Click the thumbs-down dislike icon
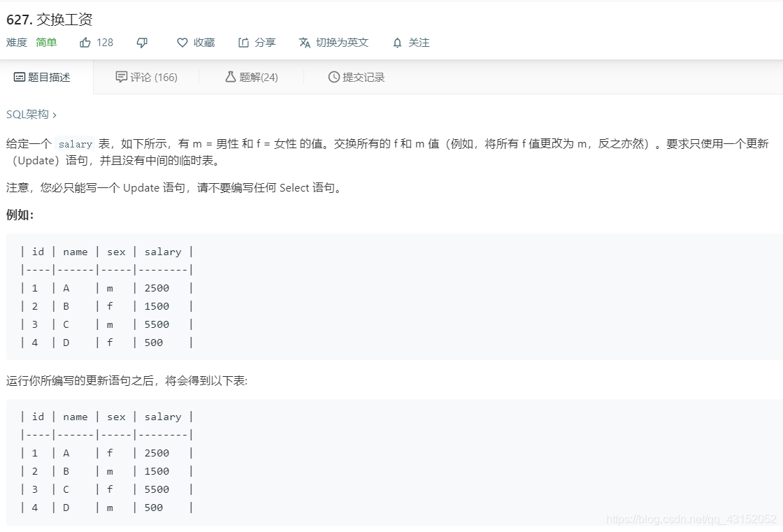 141,42
